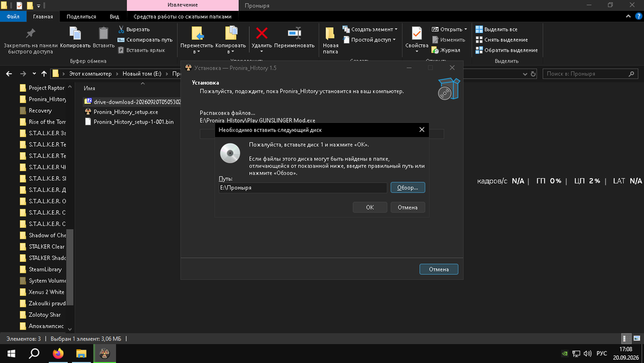Screen dimensions: 644x363
Task: Click the Copy icon in ribbon
Action: click(x=75, y=33)
